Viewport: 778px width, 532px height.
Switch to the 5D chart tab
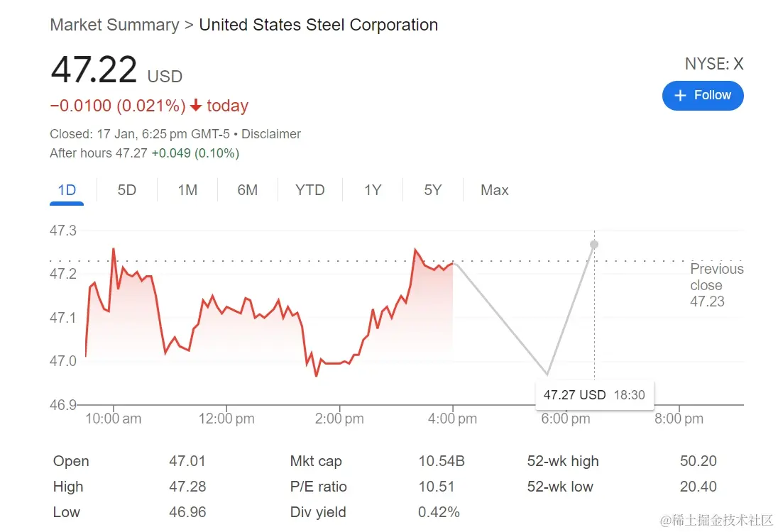coord(126,190)
